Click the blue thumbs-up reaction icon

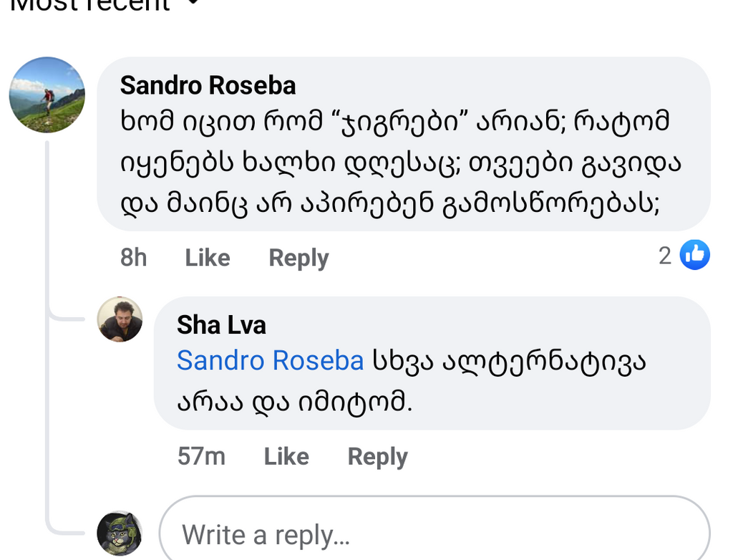[x=694, y=254]
